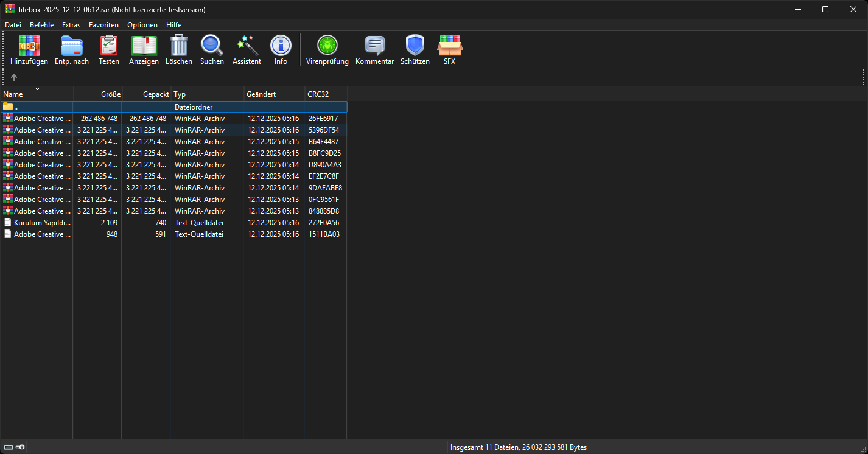Click the Schützen shield icon
Image resolution: width=868 pixels, height=454 pixels.
click(415, 50)
